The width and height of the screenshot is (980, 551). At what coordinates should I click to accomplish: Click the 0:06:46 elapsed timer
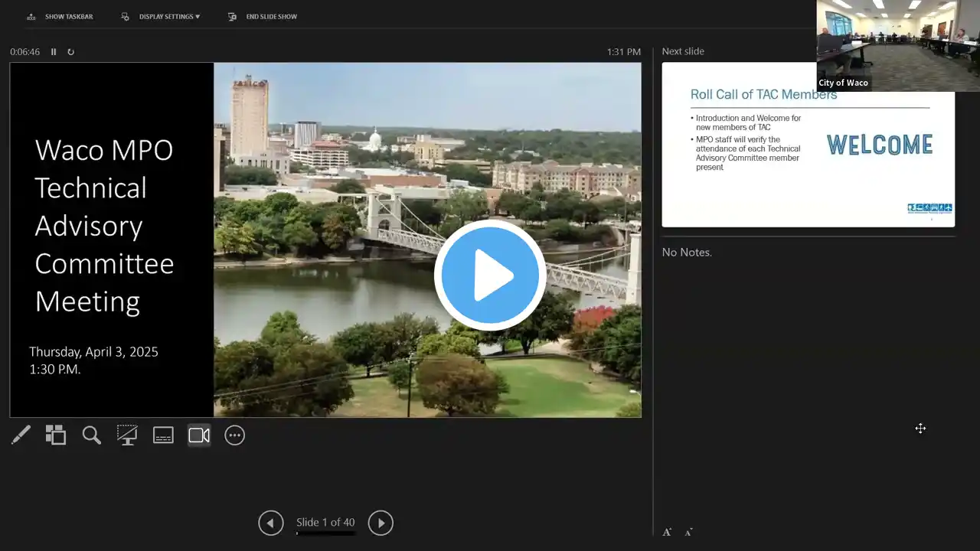[24, 52]
